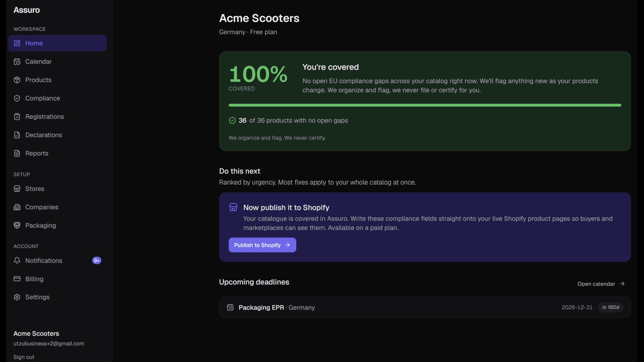Open the Settings gear icon

pyautogui.click(x=17, y=297)
